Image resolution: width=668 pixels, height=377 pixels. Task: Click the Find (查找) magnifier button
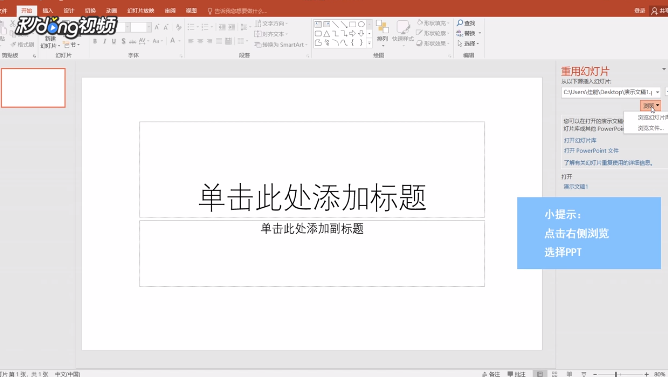(x=466, y=23)
